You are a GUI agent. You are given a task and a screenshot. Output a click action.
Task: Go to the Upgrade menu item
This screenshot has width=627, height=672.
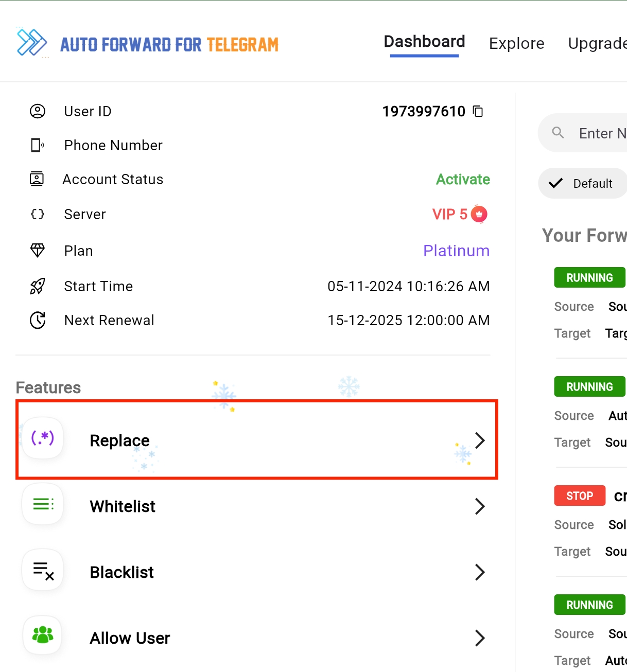(x=597, y=44)
